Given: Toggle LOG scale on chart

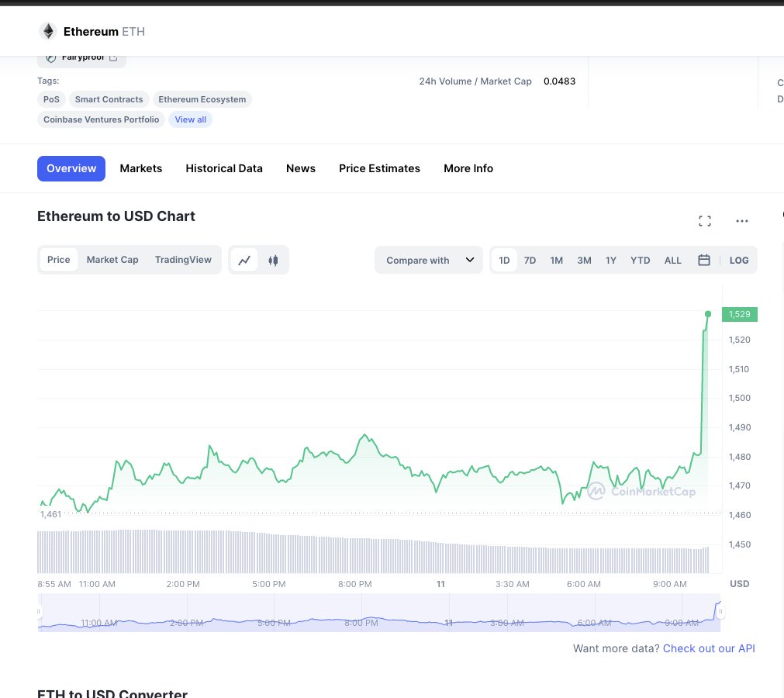Looking at the screenshot, I should (x=739, y=261).
